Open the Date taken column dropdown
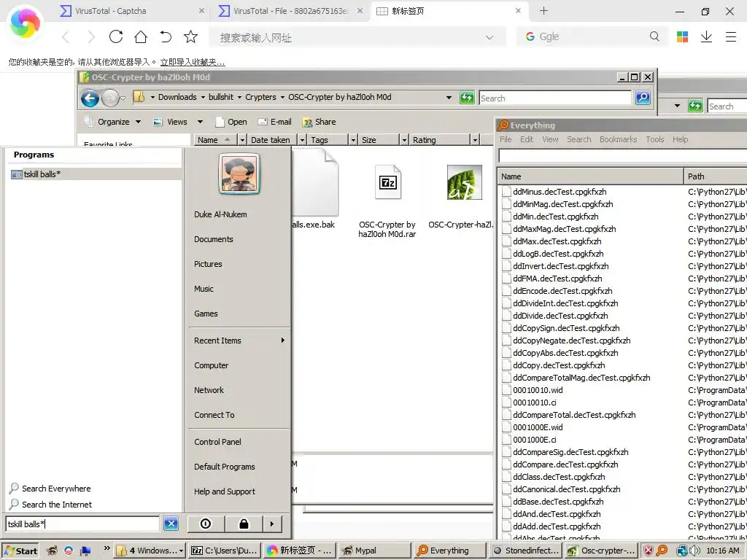 tap(302, 140)
